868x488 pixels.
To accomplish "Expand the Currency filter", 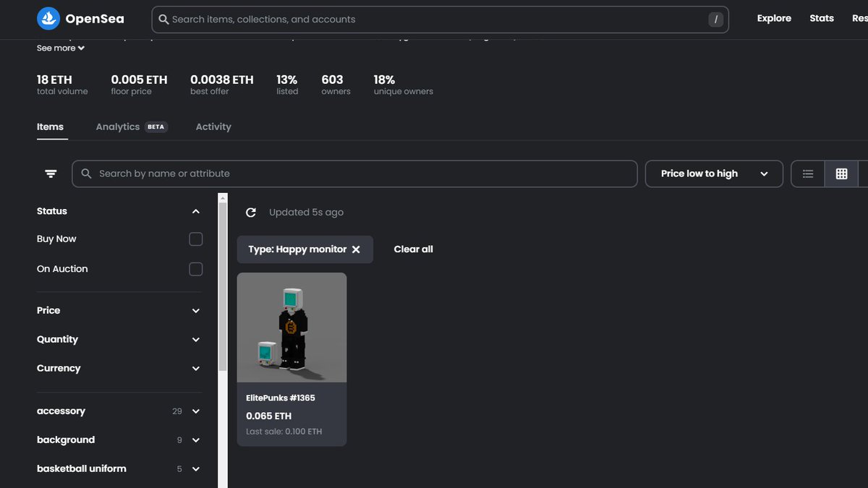I will (x=195, y=369).
